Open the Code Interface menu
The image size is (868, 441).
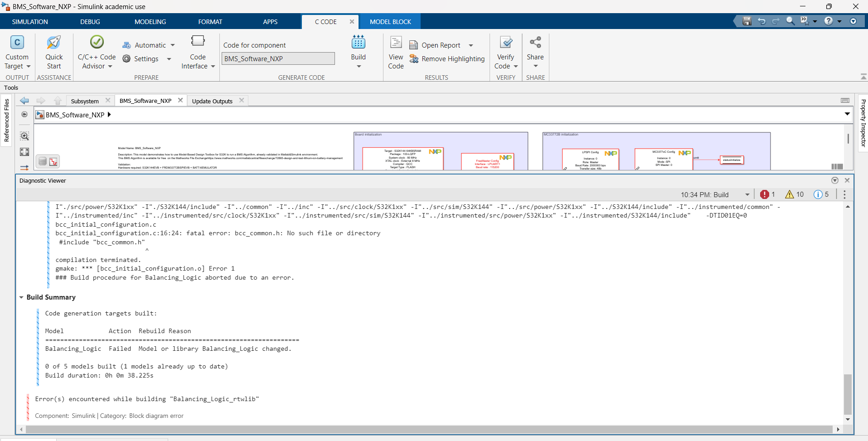click(x=198, y=53)
